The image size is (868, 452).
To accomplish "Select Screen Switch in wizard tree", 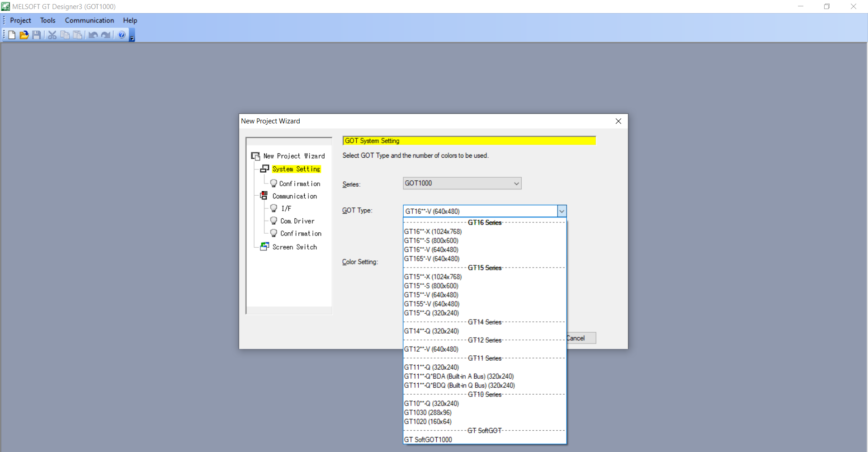I will click(295, 247).
